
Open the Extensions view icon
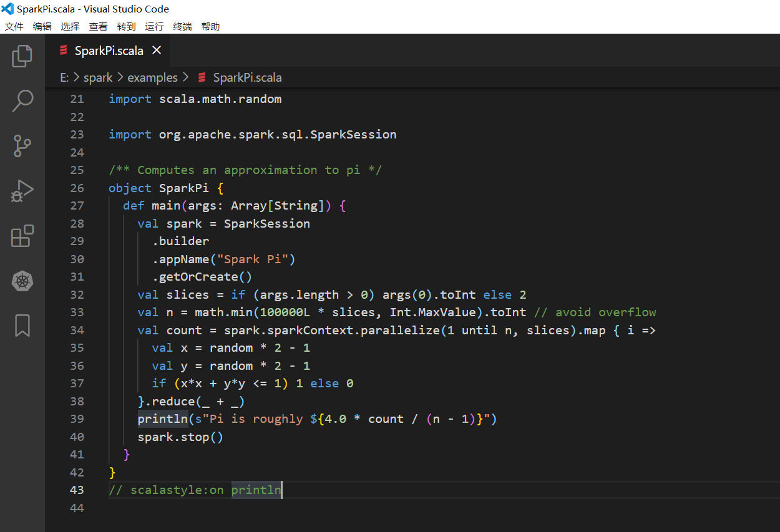(x=22, y=236)
